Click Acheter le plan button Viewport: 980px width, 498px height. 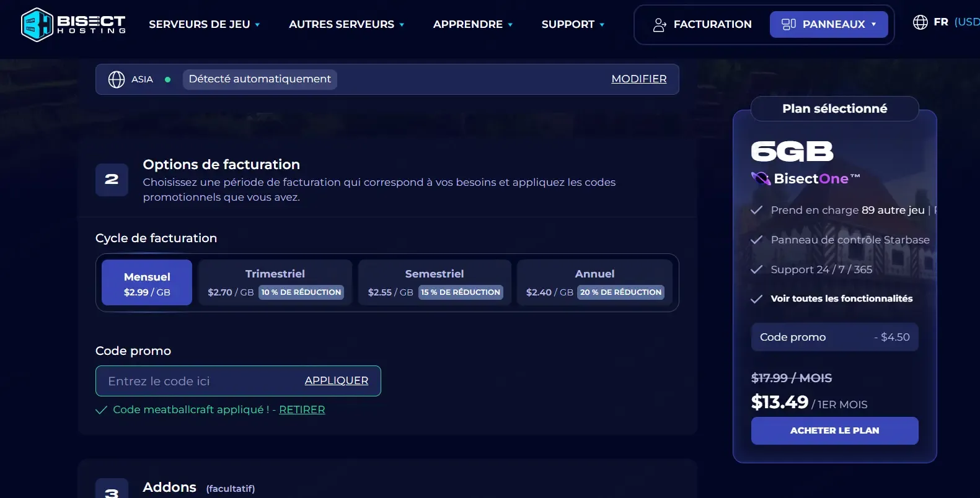point(835,430)
